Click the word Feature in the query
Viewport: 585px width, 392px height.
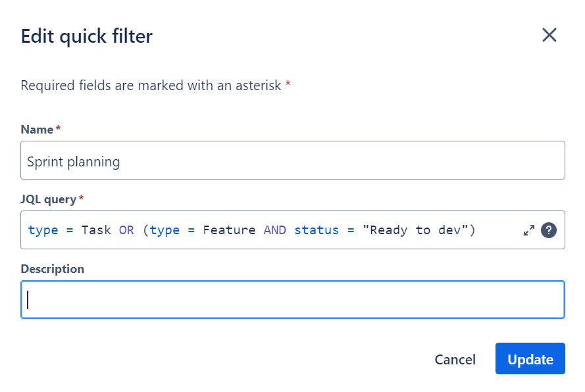pyautogui.click(x=229, y=230)
